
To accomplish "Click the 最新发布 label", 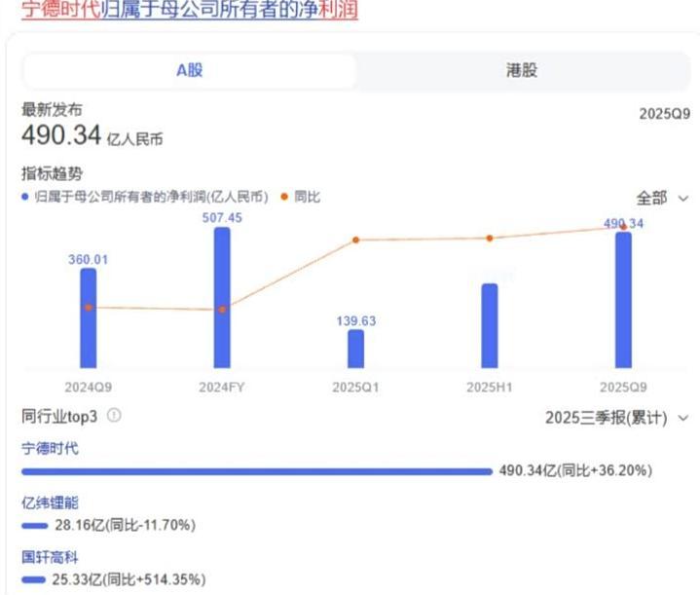I will pyautogui.click(x=52, y=109).
